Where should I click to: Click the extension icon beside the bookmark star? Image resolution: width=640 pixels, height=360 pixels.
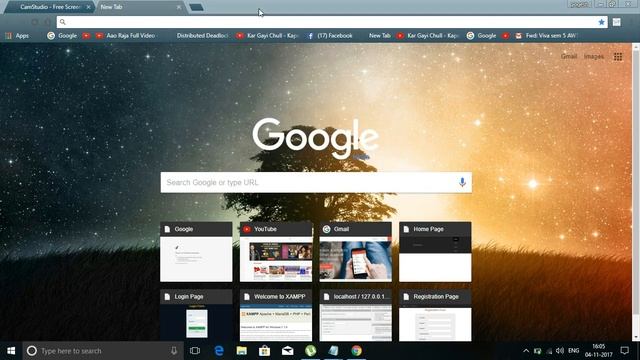(616, 22)
